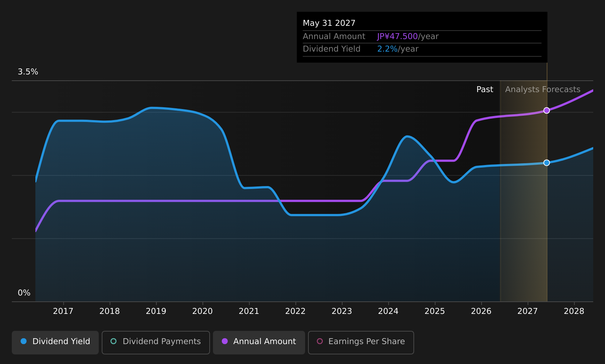Image resolution: width=605 pixels, height=364 pixels.
Task: Select the purple Annual Amount data point
Action: click(x=546, y=111)
